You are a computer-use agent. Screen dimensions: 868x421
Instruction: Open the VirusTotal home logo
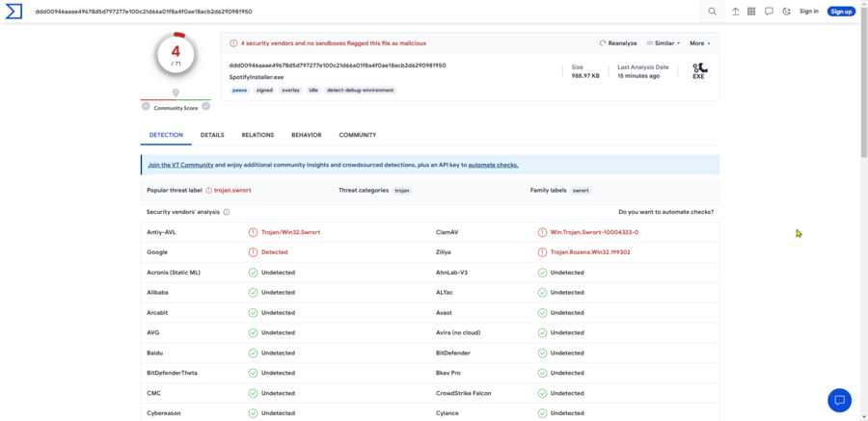(x=14, y=11)
